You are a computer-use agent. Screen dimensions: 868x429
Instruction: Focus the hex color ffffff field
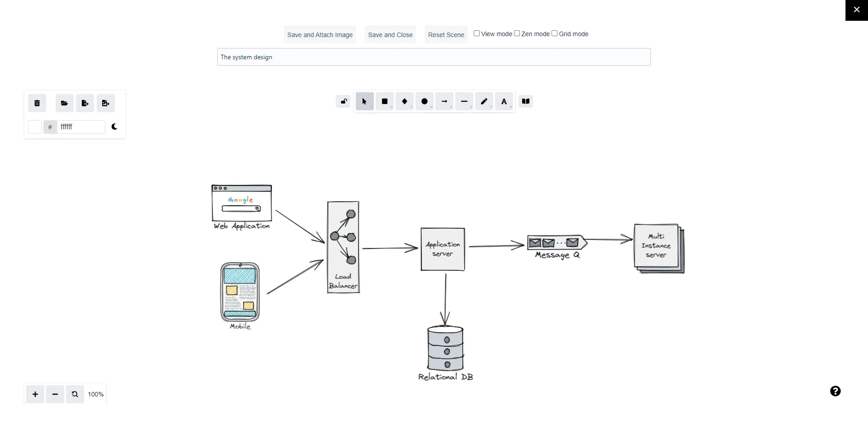81,127
